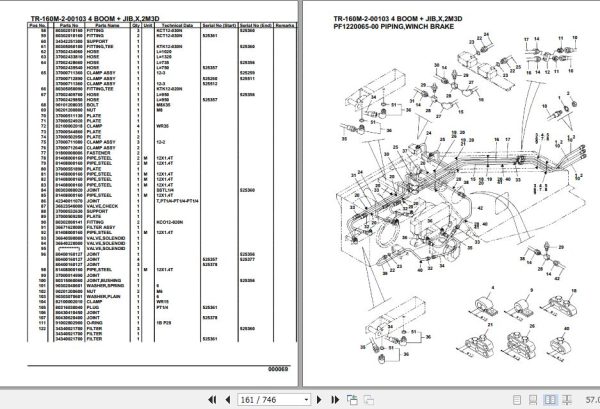Click the 'M8X35' technical data cell
The width and height of the screenshot is (600, 409).
(x=163, y=104)
